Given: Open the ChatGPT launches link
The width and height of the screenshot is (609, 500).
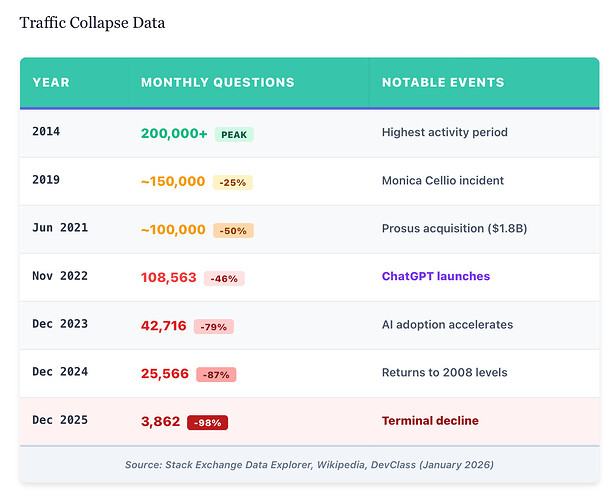Looking at the screenshot, I should (x=436, y=276).
